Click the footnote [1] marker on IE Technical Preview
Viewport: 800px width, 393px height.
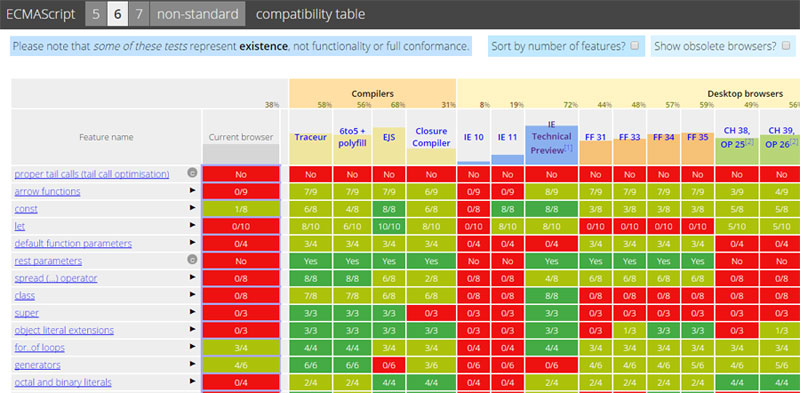(568, 149)
